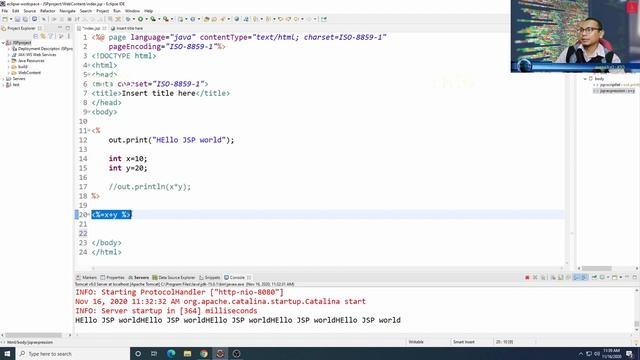Image resolution: width=640 pixels, height=360 pixels.
Task: Click the New file toolbar icon
Action: (x=5, y=19)
